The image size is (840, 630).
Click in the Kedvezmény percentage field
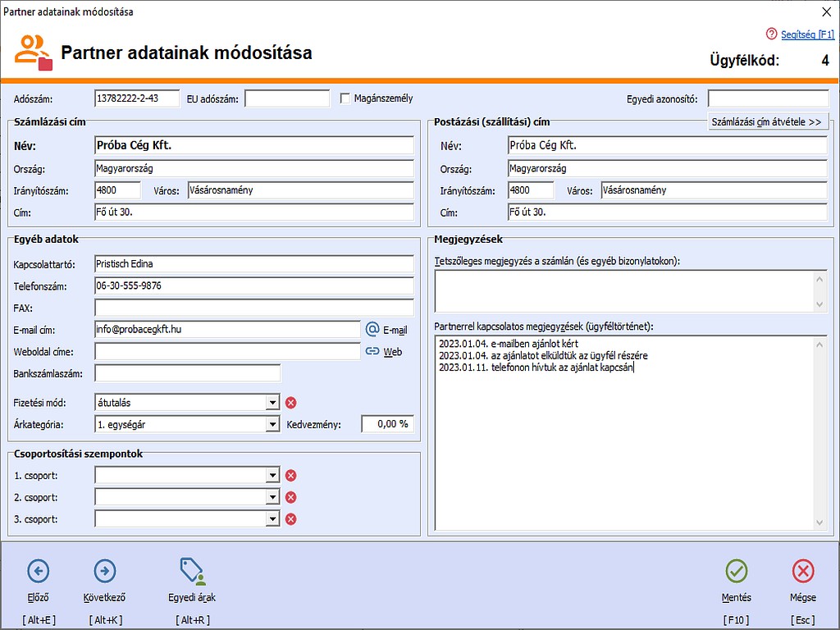(x=387, y=425)
